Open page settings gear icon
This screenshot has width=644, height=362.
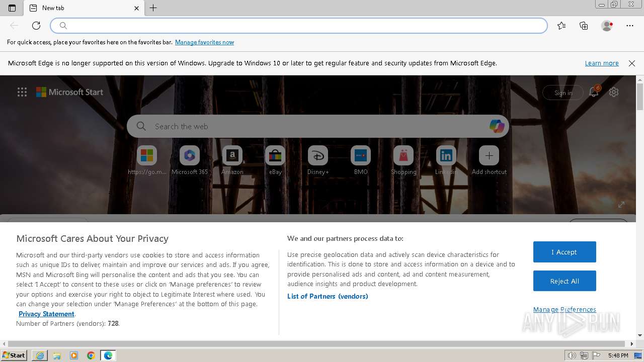tap(614, 92)
